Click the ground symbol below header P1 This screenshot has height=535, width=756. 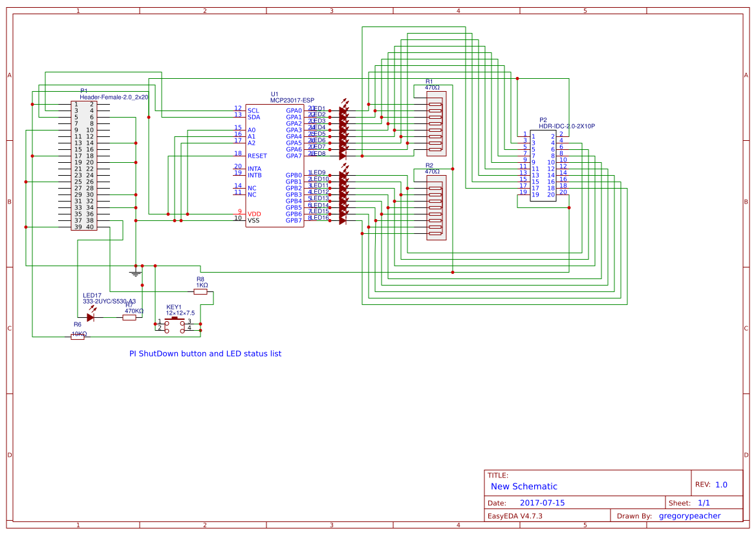[x=135, y=272]
